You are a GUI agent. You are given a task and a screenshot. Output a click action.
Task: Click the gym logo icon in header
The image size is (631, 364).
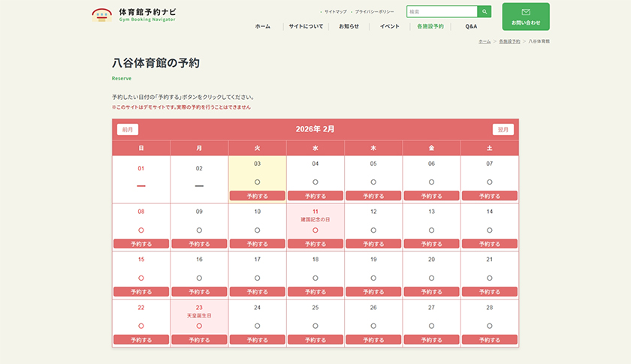tap(101, 14)
